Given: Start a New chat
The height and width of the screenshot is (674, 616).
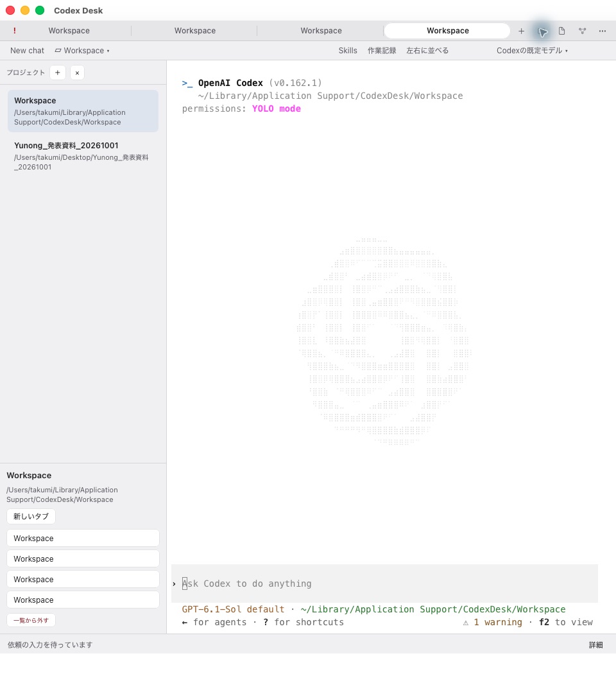Looking at the screenshot, I should [27, 50].
